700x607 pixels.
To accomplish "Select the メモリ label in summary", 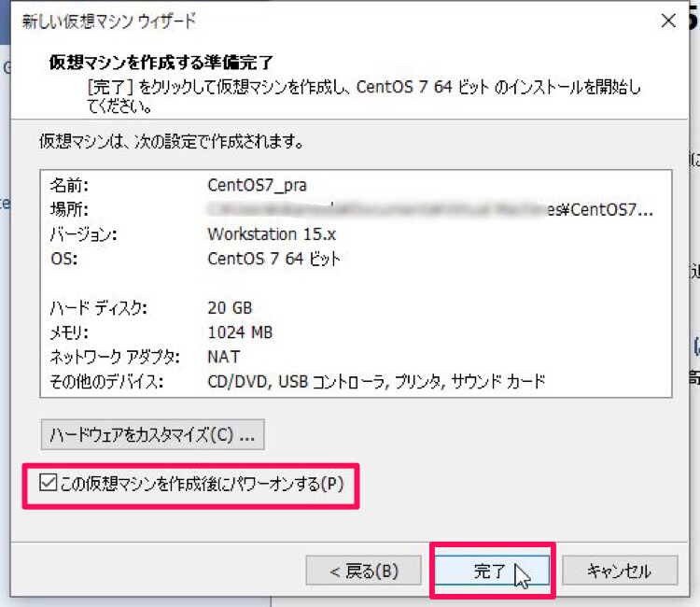I will [x=72, y=332].
